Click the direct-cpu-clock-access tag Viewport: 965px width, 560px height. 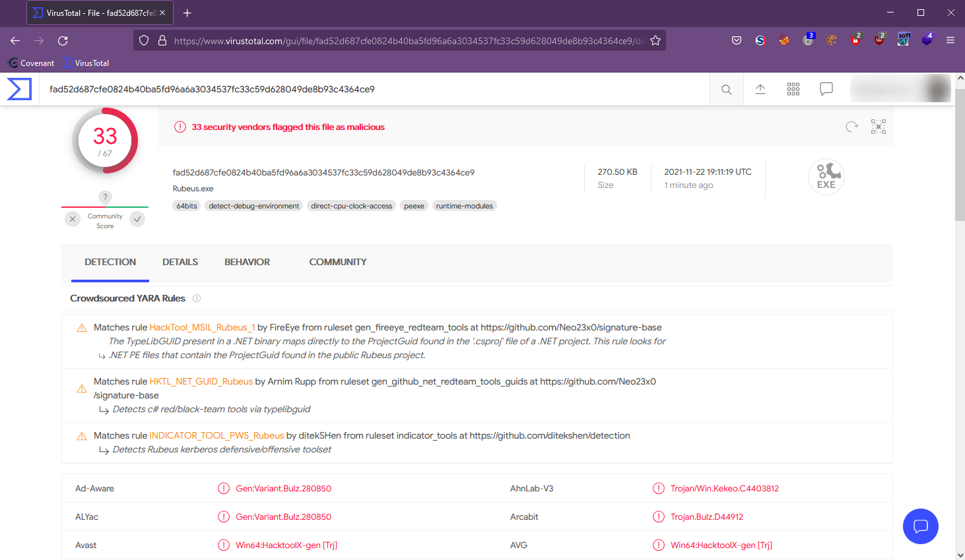click(x=352, y=206)
